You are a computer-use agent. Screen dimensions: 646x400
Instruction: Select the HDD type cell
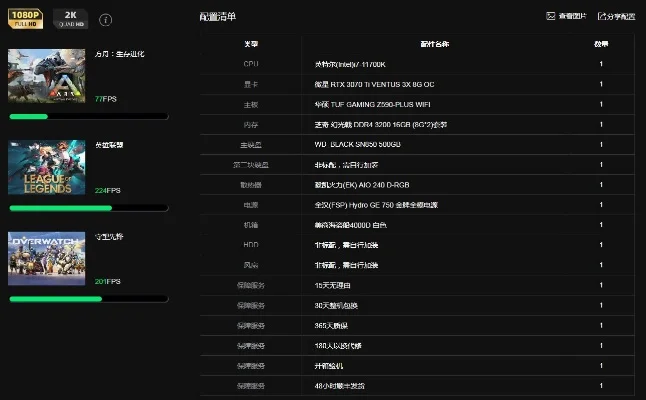[251, 245]
